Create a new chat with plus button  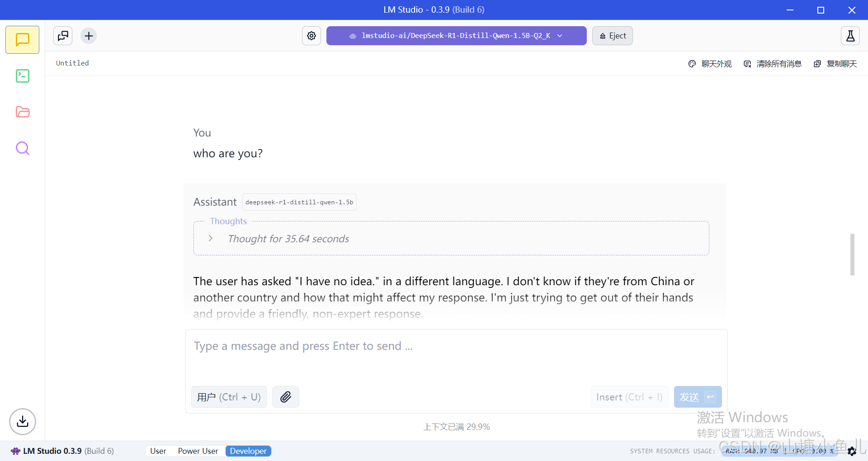[x=89, y=36]
